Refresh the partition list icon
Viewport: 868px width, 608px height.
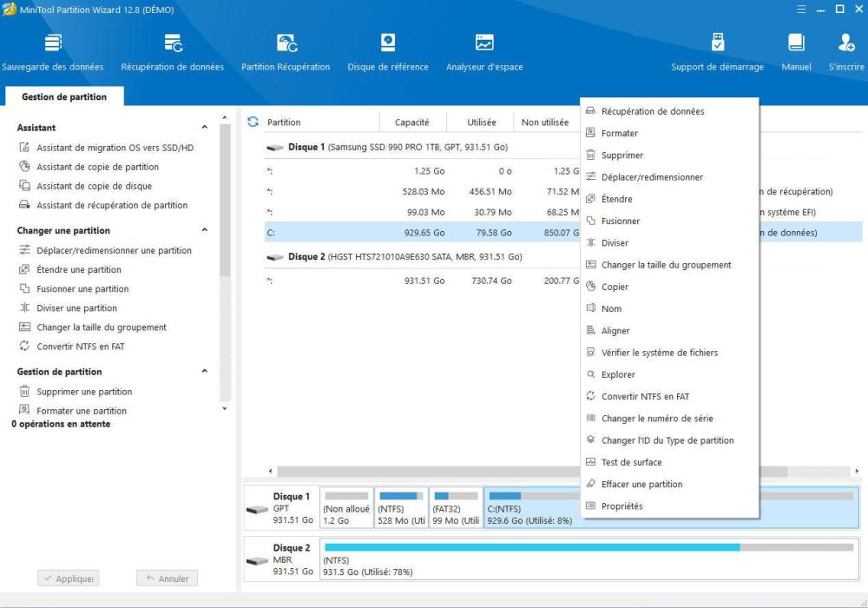(x=253, y=122)
